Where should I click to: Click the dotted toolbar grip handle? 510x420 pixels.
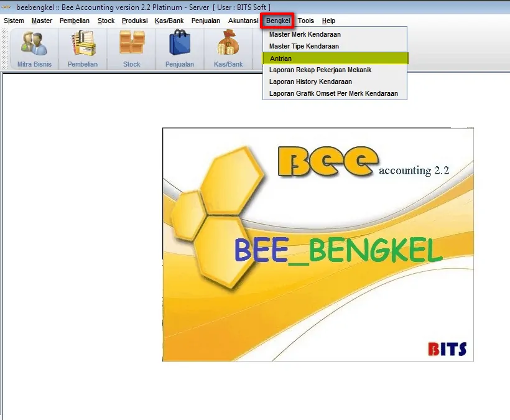coord(4,49)
